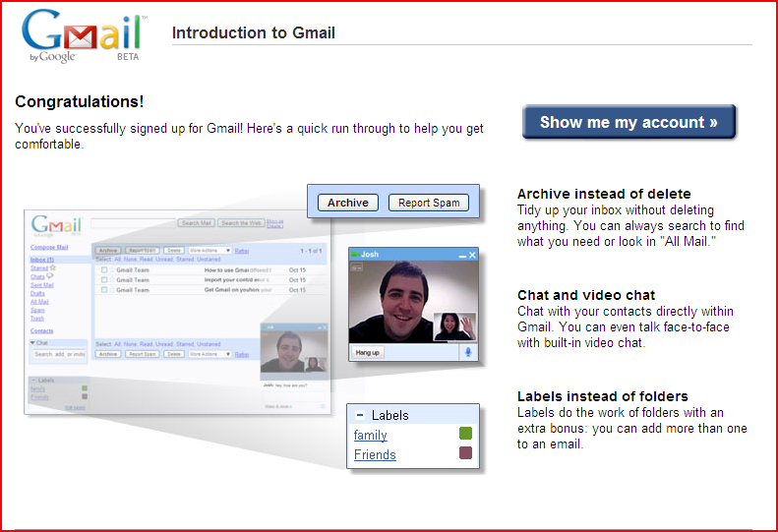Click the green camera icon next to Josh

pos(355,254)
